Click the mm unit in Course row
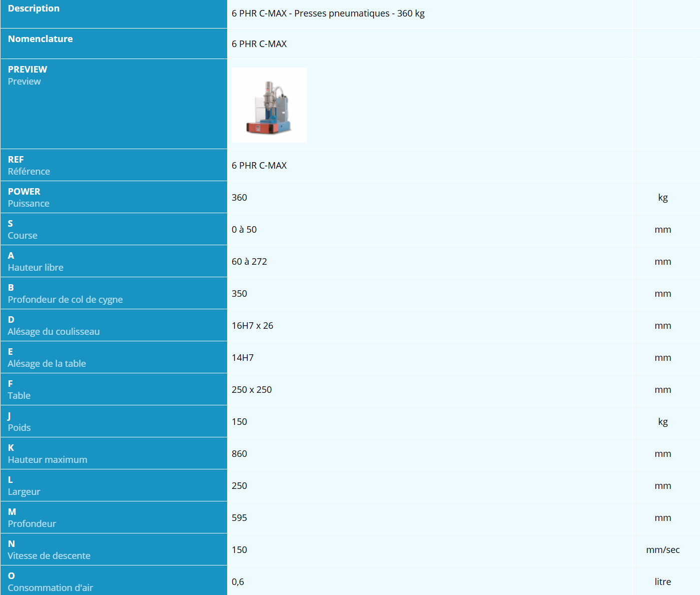The width and height of the screenshot is (700, 595). pyautogui.click(x=663, y=230)
